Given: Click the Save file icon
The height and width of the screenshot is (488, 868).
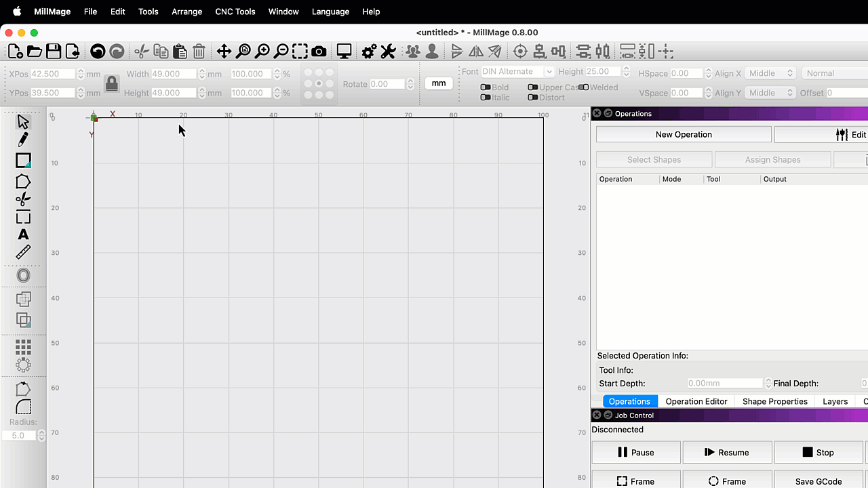Looking at the screenshot, I should (54, 52).
